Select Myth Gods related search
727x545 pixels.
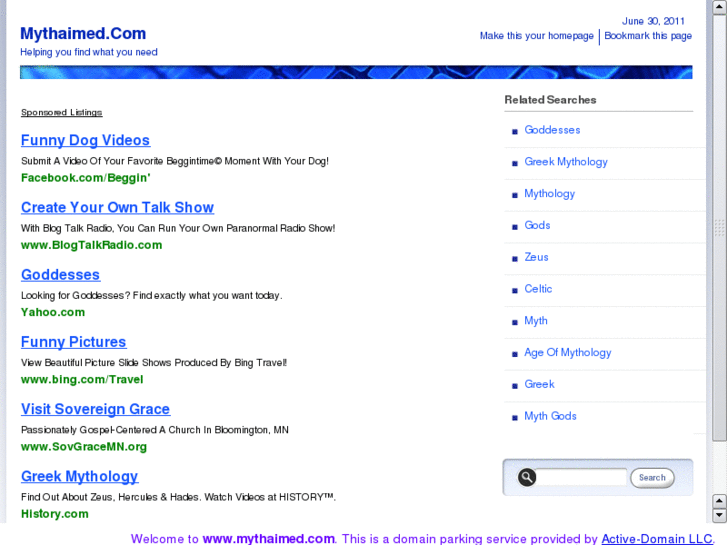pos(550,416)
